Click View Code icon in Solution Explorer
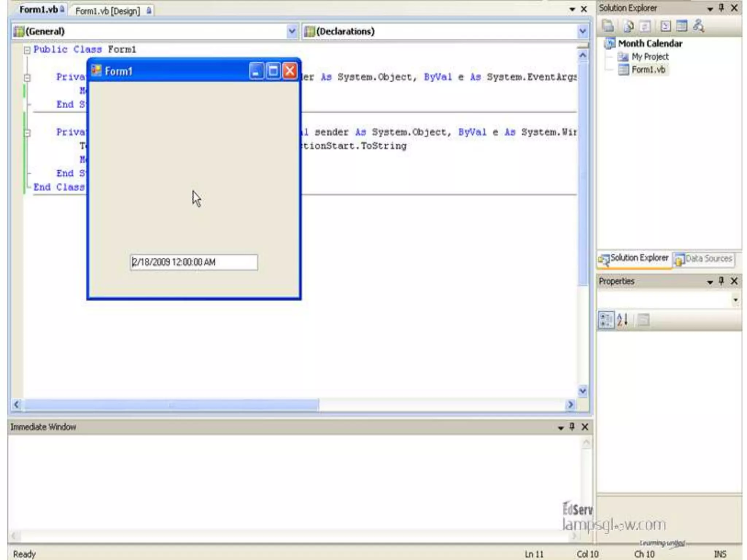Screen dimensions: 747x560 click(x=665, y=26)
